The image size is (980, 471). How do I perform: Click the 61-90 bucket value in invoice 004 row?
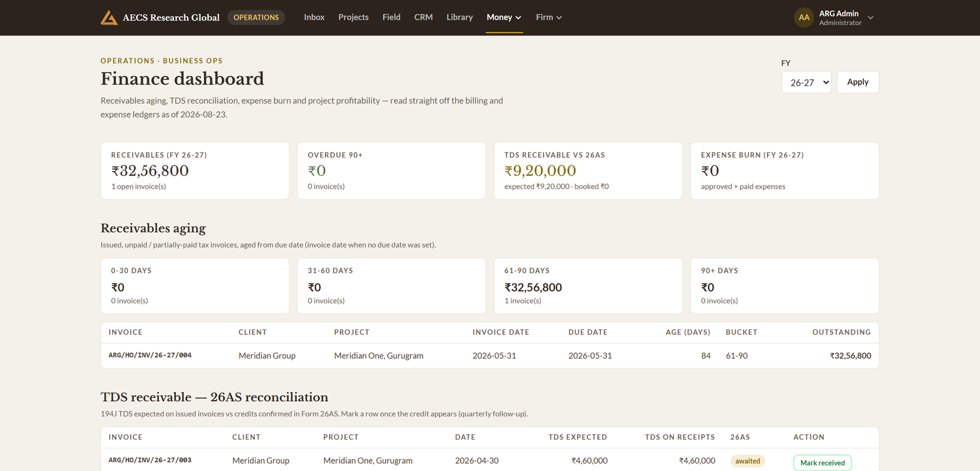click(737, 356)
